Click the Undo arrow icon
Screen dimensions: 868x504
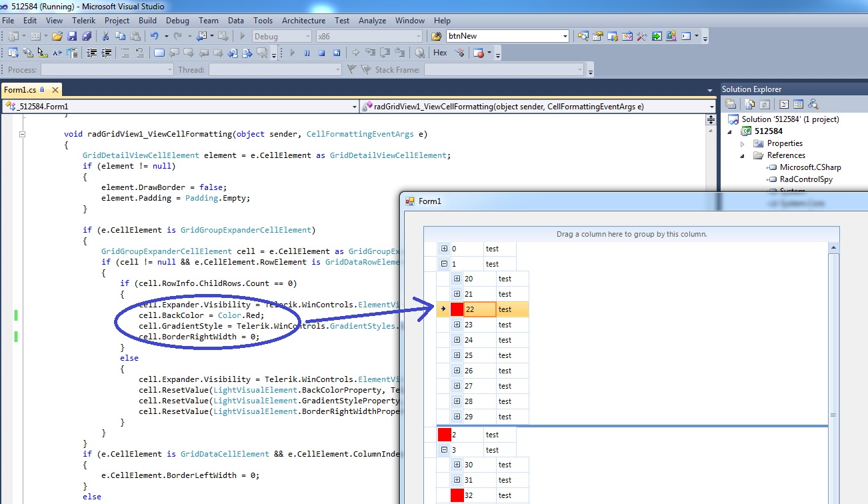click(154, 36)
